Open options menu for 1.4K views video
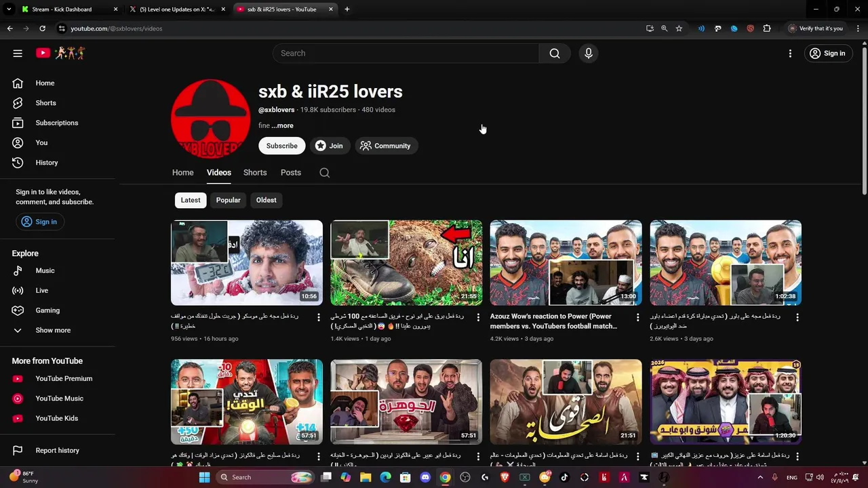This screenshot has height=488, width=868. coord(478,317)
